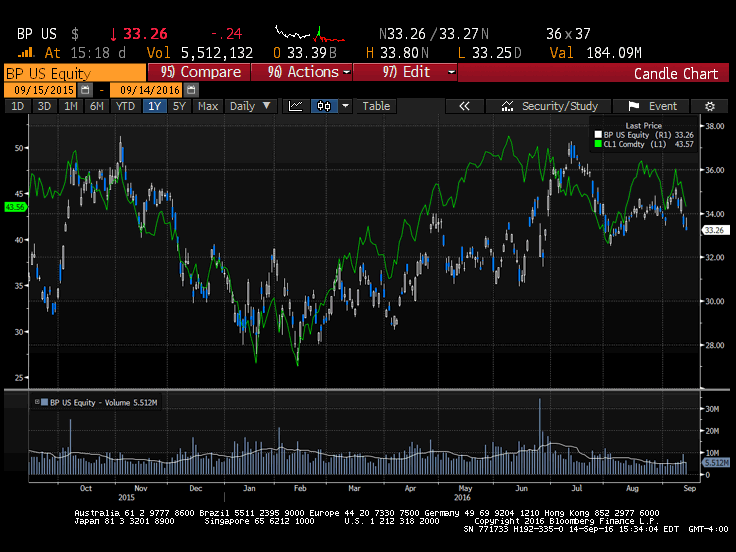Viewport: 736px width, 552px height.
Task: Select the Max time range
Action: point(208,106)
